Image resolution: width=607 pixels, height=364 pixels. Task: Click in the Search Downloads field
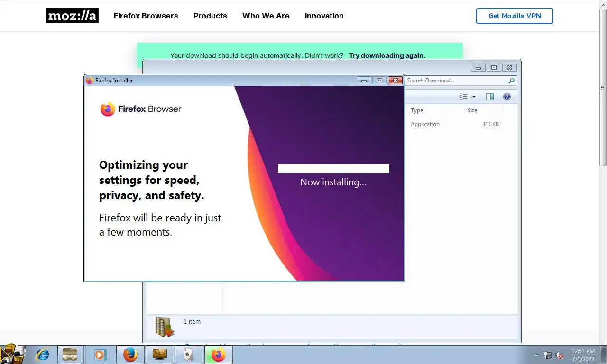(x=456, y=81)
